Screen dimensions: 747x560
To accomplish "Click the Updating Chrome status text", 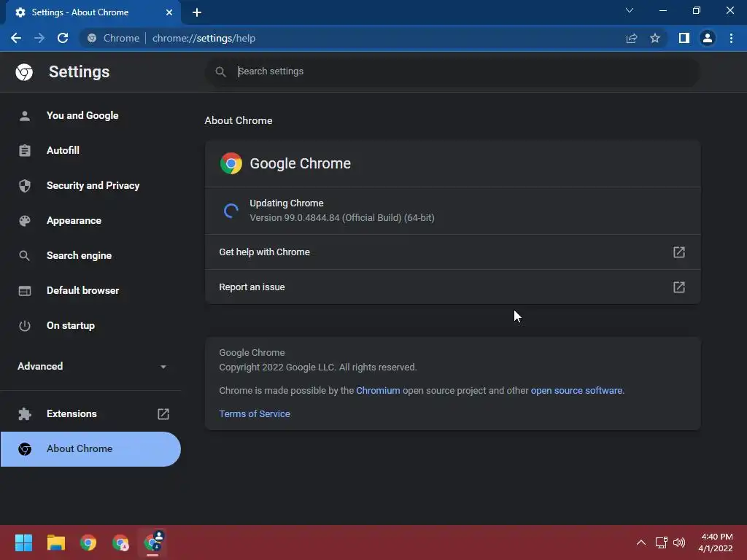I will tap(286, 203).
